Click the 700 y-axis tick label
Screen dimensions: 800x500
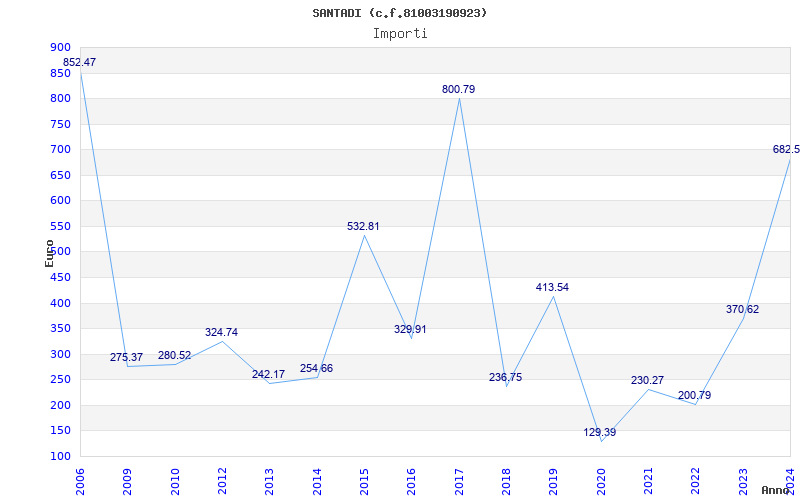60,149
